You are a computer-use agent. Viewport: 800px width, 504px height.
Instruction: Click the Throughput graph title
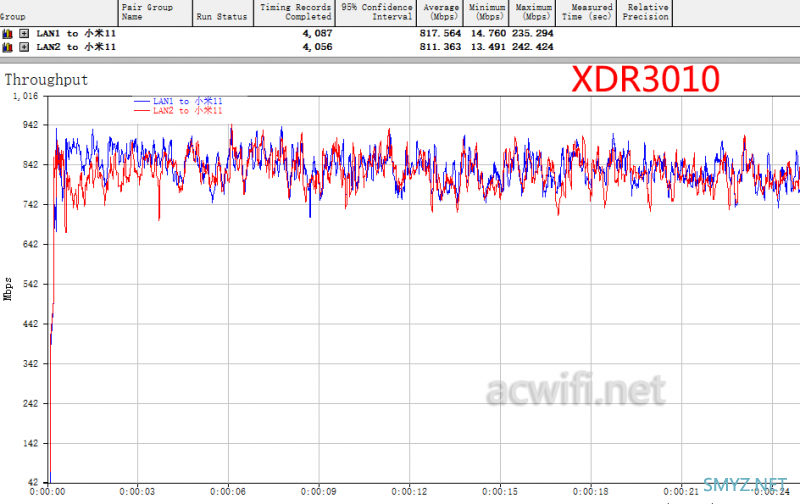pyautogui.click(x=46, y=80)
